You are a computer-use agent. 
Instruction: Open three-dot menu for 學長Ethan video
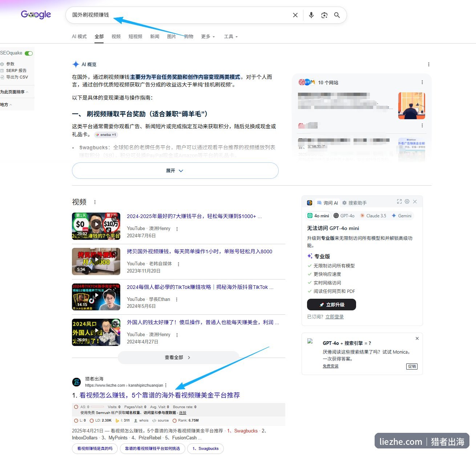[x=177, y=299]
